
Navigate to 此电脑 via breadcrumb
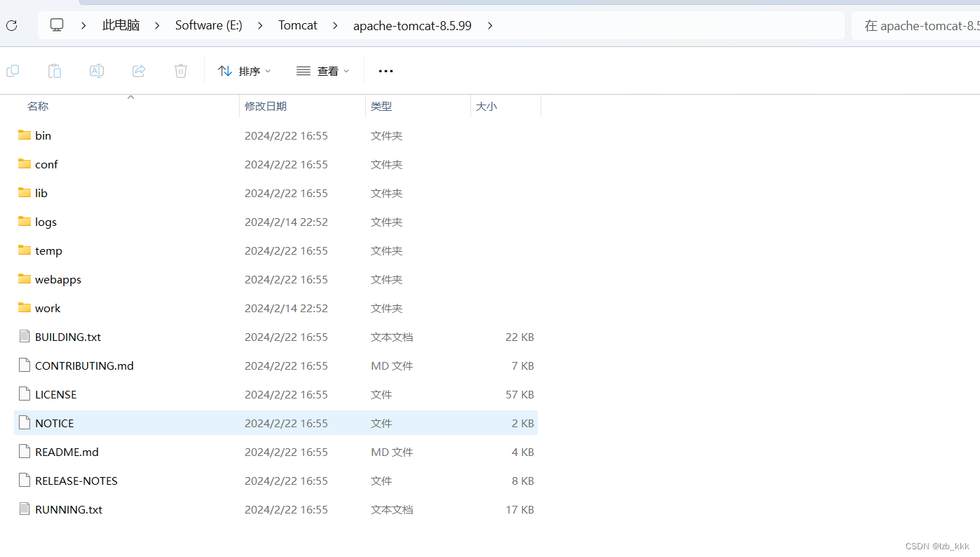[121, 25]
